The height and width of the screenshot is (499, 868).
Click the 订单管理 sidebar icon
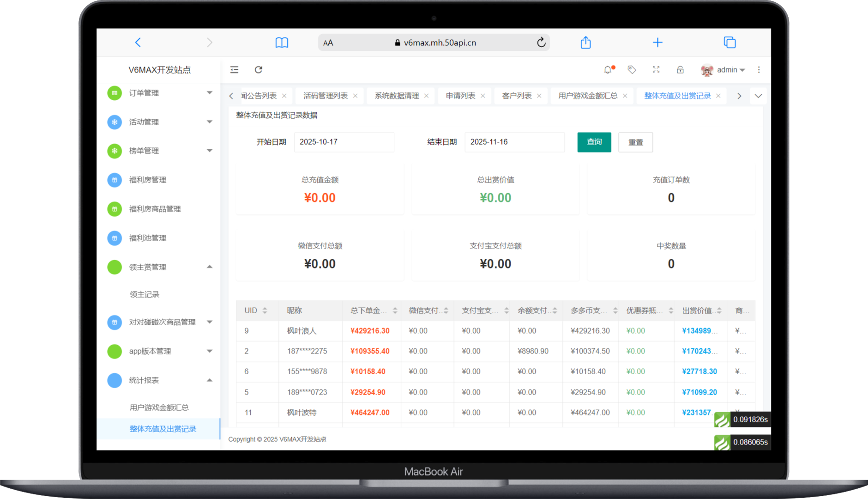114,93
